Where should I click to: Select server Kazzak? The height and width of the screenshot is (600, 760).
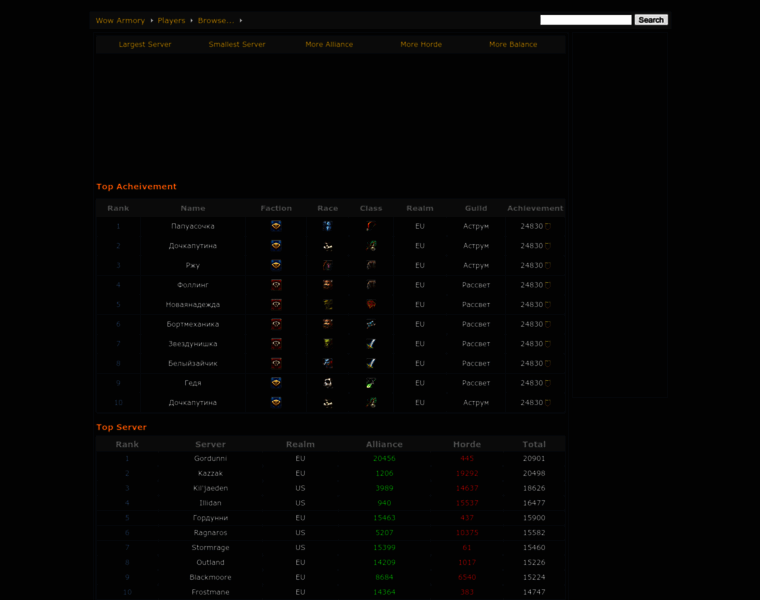(x=210, y=473)
